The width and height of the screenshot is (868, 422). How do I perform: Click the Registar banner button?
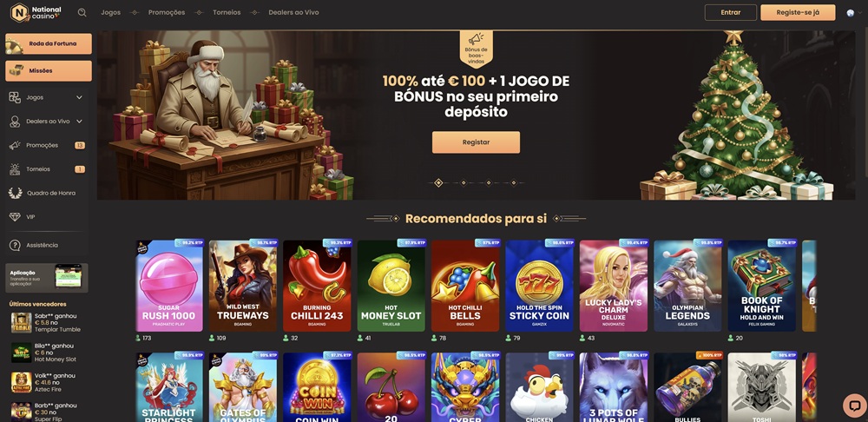tap(476, 142)
